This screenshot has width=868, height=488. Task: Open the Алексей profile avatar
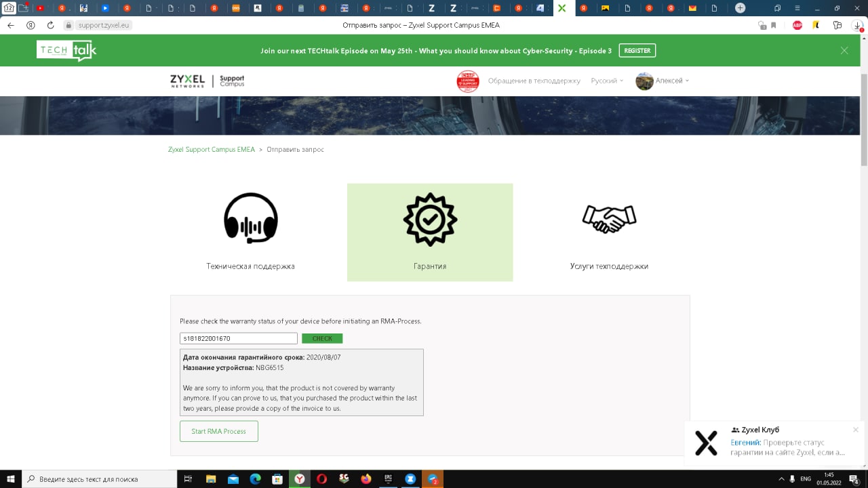[644, 81]
